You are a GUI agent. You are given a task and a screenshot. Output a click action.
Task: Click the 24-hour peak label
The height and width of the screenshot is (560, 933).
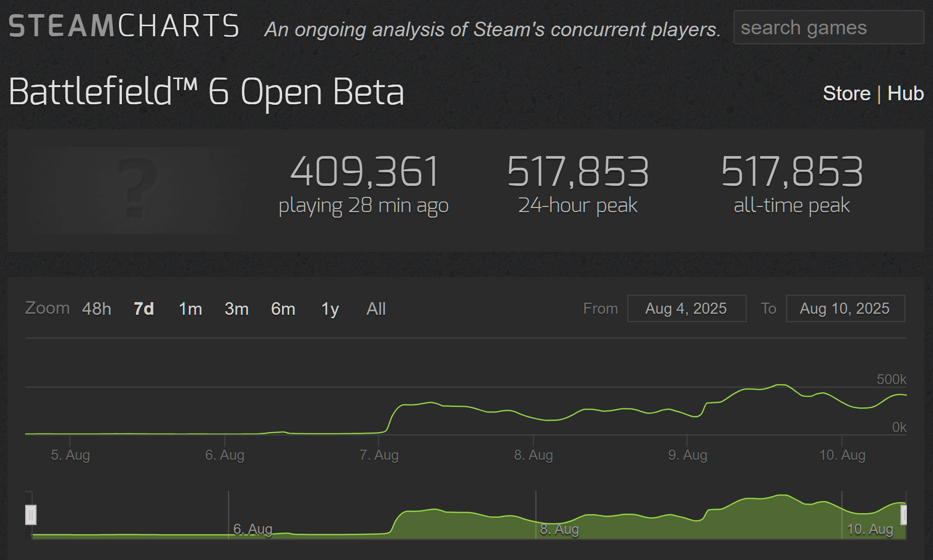click(x=578, y=205)
